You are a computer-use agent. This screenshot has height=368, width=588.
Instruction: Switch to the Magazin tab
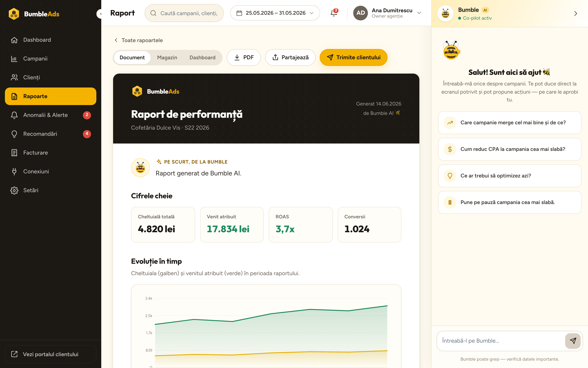(167, 57)
